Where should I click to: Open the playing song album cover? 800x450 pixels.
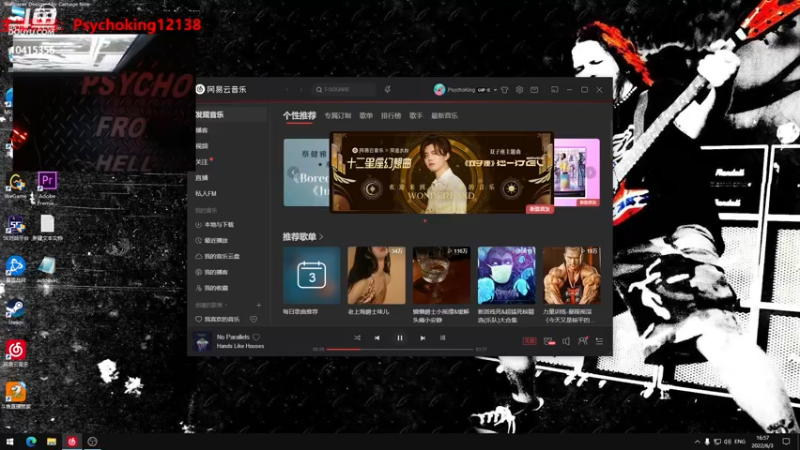pos(202,341)
